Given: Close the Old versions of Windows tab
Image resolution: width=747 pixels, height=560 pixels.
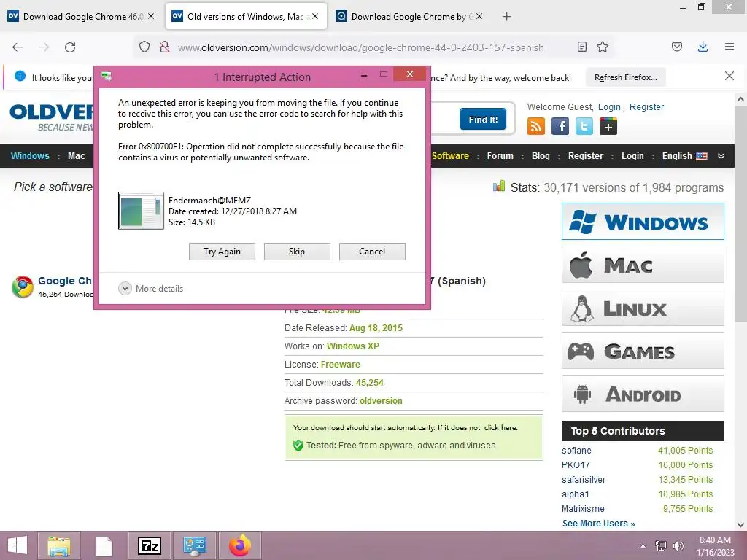Looking at the screenshot, I should 315,16.
